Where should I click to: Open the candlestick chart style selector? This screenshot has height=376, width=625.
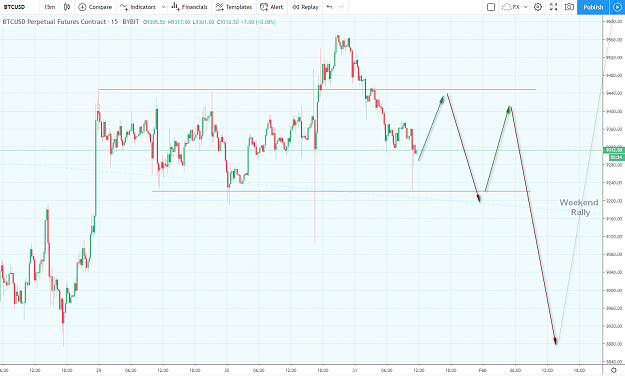coord(67,7)
